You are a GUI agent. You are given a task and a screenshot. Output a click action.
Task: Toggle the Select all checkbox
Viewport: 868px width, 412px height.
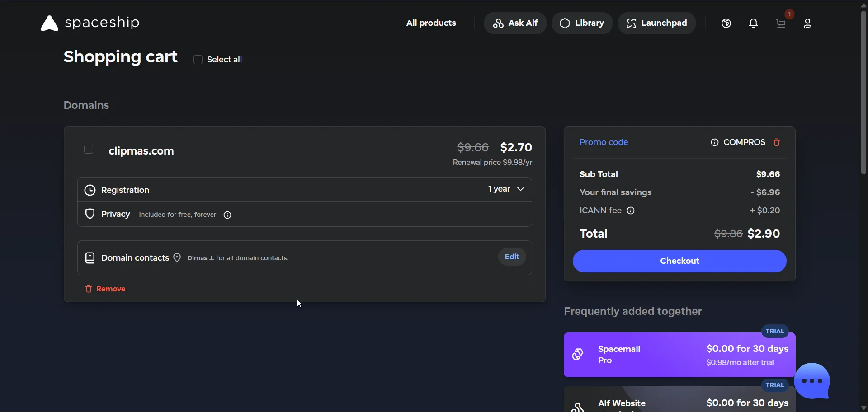pyautogui.click(x=198, y=60)
